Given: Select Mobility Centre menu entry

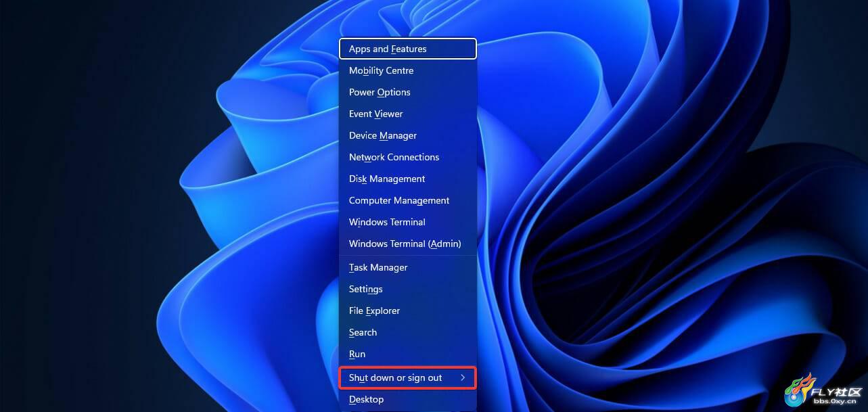Looking at the screenshot, I should pyautogui.click(x=408, y=70).
